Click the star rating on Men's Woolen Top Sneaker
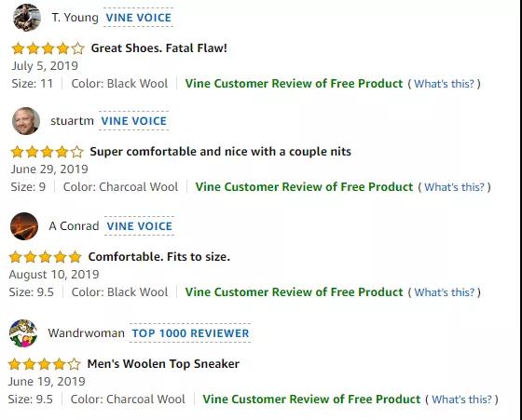The image size is (522, 420). (x=45, y=364)
